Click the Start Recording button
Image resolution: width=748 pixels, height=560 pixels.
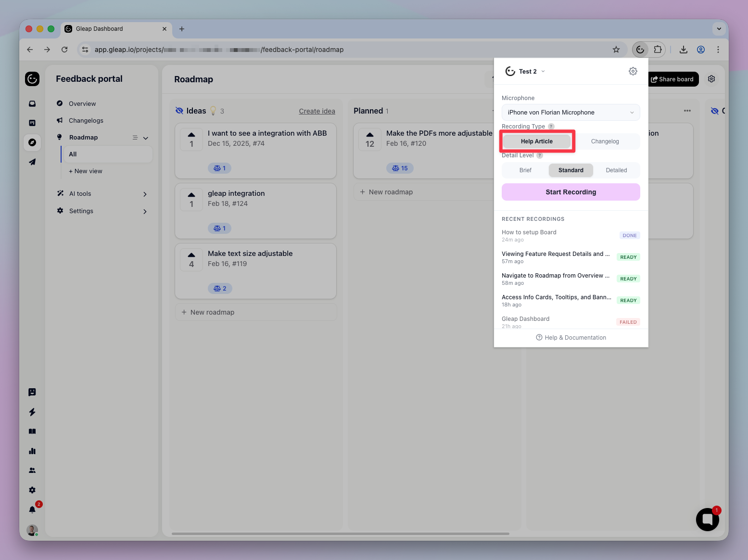pyautogui.click(x=571, y=192)
